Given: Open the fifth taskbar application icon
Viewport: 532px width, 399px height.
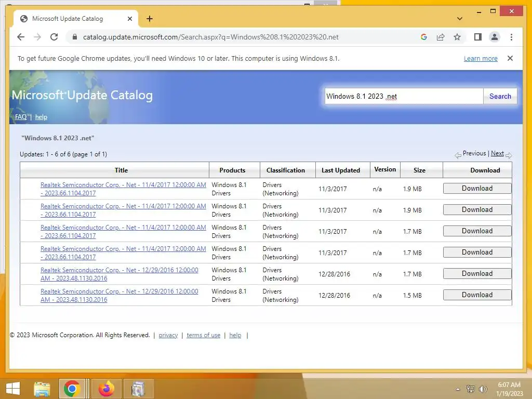Looking at the screenshot, I should pyautogui.click(x=138, y=389).
